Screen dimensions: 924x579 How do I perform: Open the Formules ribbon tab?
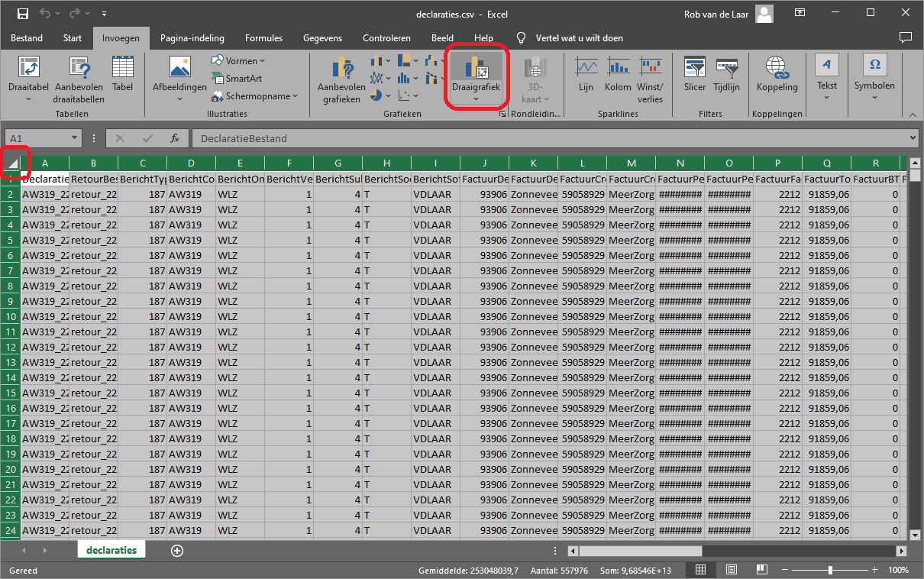pyautogui.click(x=263, y=38)
